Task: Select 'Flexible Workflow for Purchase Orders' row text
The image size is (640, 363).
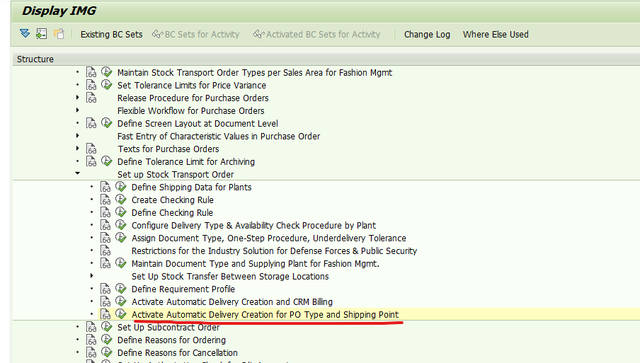Action: (191, 111)
